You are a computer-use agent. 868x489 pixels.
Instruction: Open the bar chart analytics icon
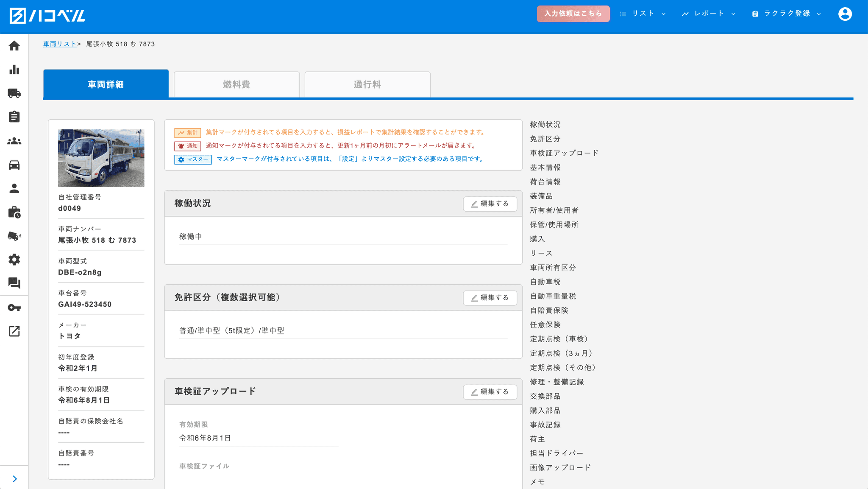14,70
